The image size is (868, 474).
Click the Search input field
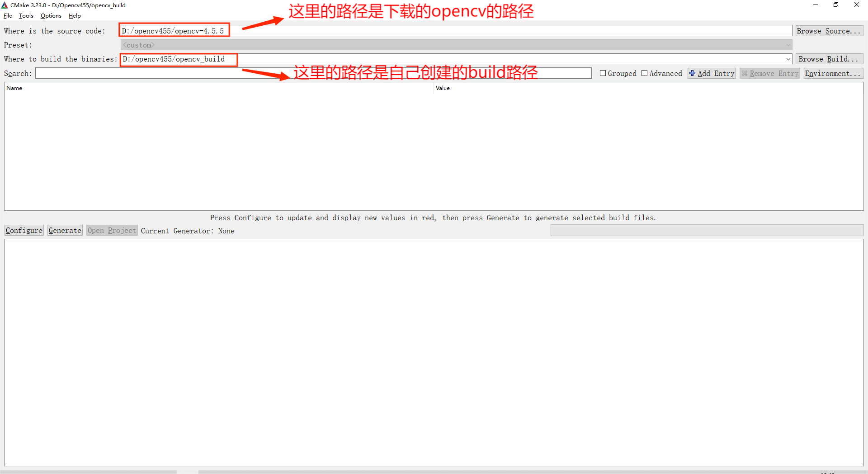(313, 73)
